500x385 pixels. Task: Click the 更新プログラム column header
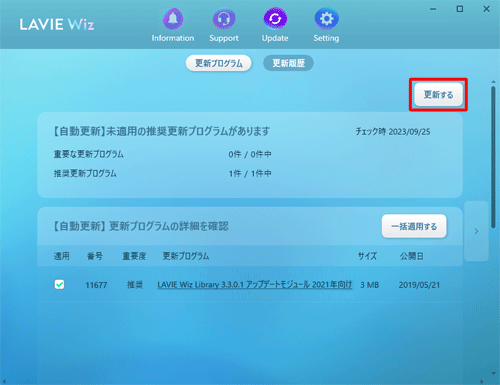click(x=186, y=256)
